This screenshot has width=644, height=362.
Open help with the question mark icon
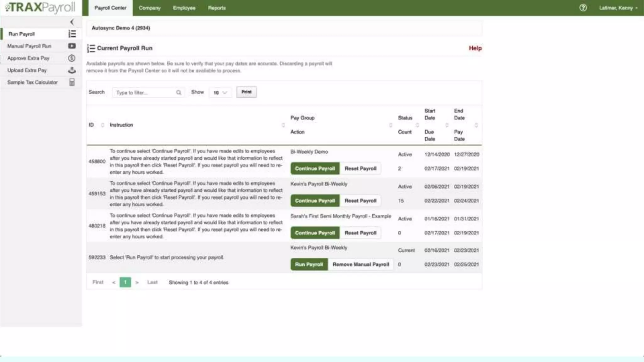[583, 8]
